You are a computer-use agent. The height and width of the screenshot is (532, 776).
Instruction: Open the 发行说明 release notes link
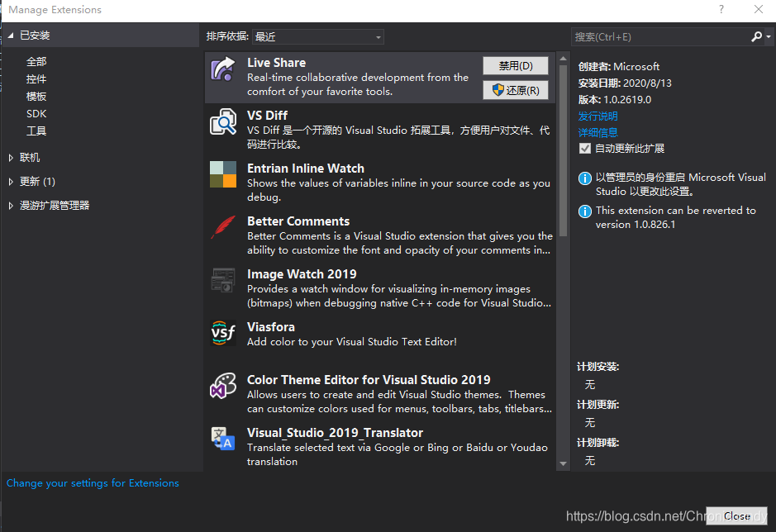(597, 116)
